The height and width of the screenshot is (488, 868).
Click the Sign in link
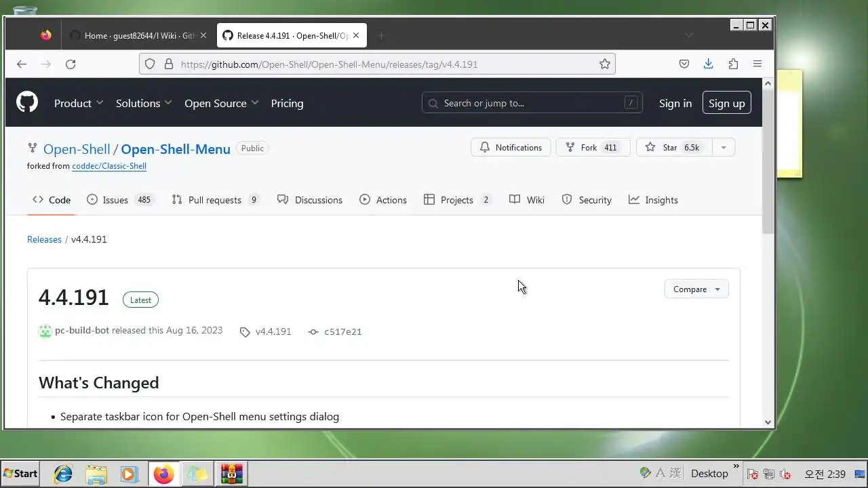pos(675,103)
